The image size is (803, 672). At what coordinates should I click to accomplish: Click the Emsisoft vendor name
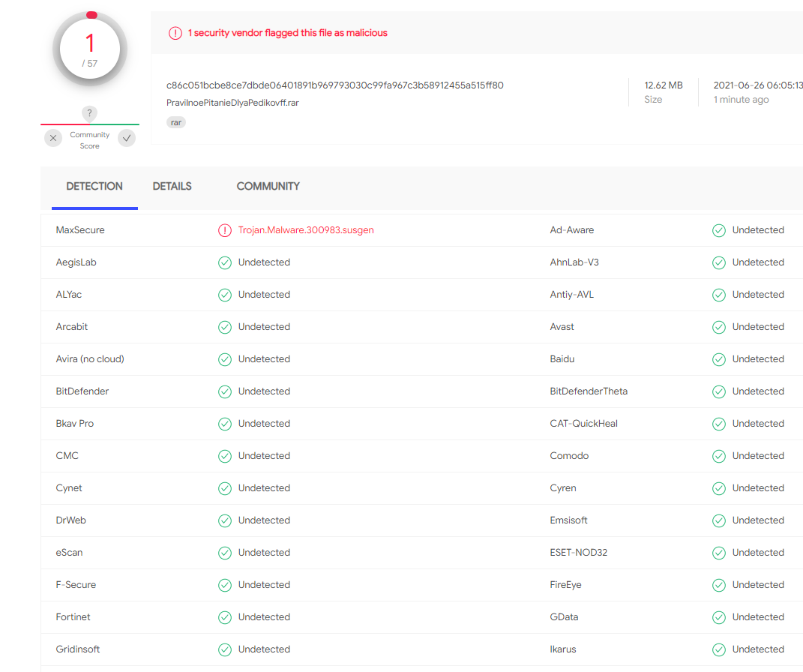[x=568, y=520]
